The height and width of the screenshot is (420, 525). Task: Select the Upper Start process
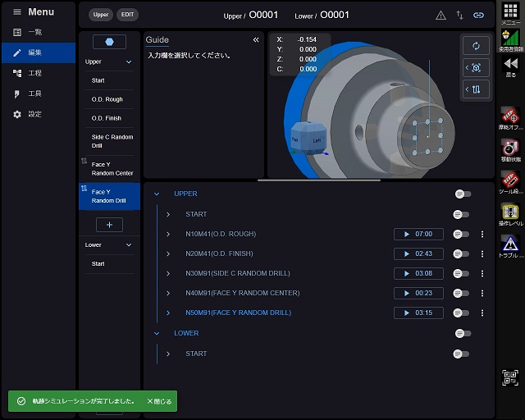109,80
